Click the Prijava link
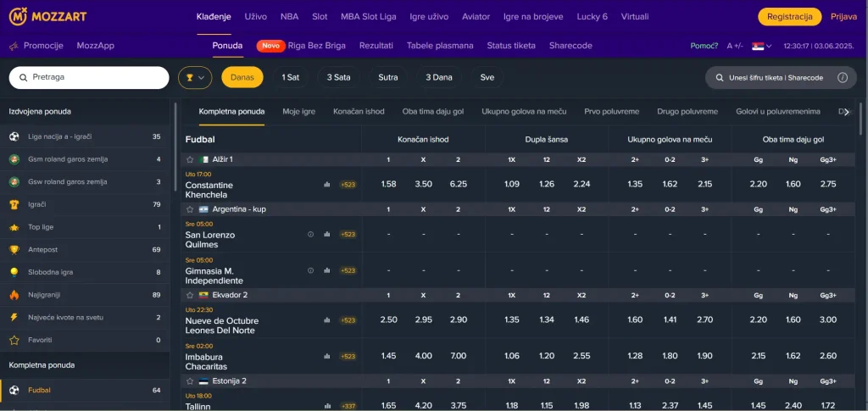868x411 pixels. [843, 17]
